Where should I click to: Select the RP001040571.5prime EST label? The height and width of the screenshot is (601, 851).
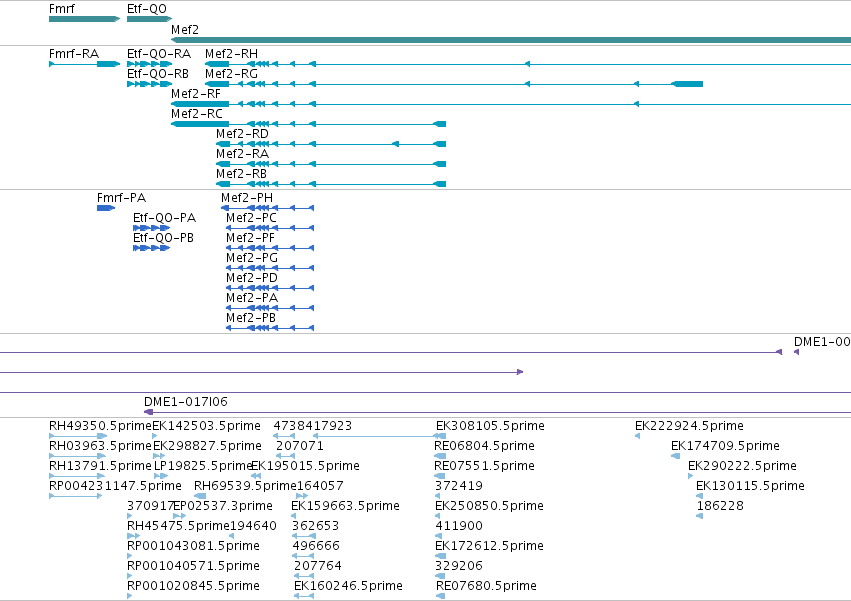click(193, 567)
